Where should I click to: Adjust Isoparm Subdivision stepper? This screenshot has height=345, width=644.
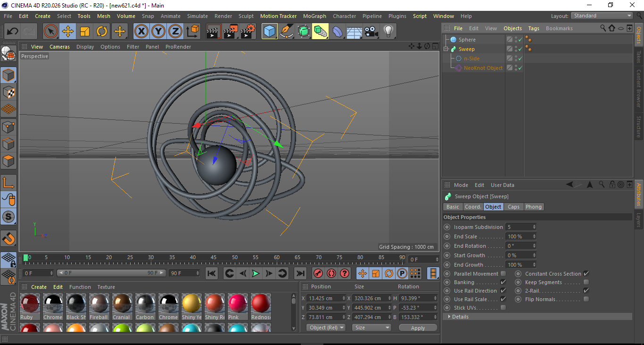[x=534, y=227]
